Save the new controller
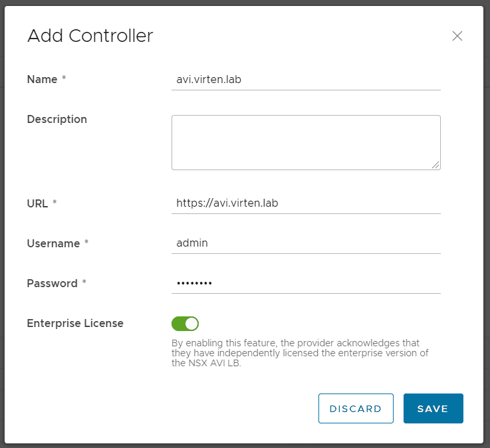 (433, 408)
